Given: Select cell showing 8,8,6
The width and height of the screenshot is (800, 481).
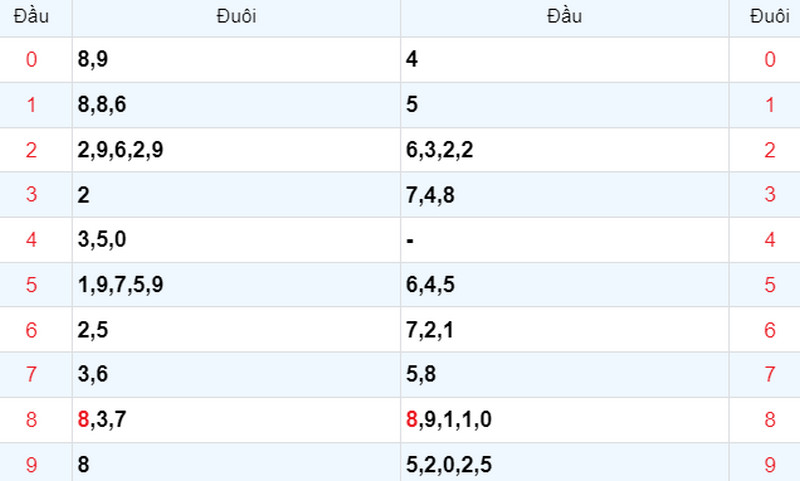Looking at the screenshot, I should click(x=236, y=105).
